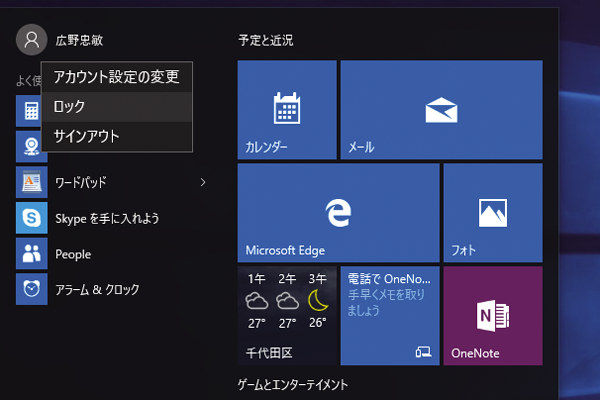This screenshot has height=400, width=600.
Task: Open the ワードパッド icon
Action: pyautogui.click(x=31, y=182)
